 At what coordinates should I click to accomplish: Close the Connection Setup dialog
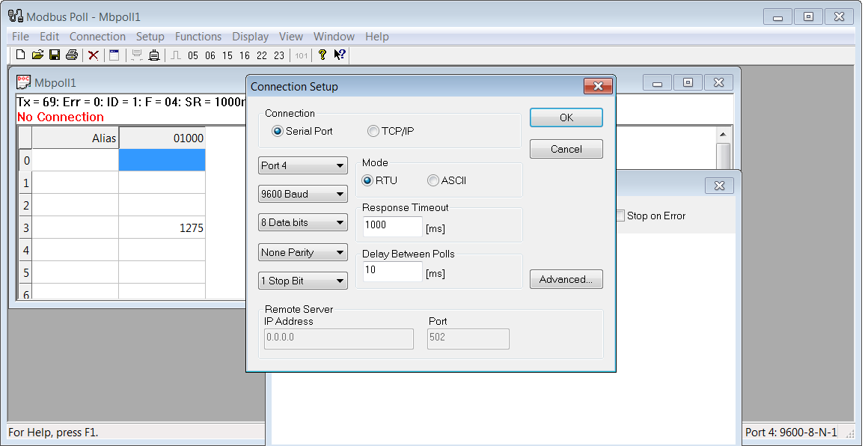coord(598,86)
